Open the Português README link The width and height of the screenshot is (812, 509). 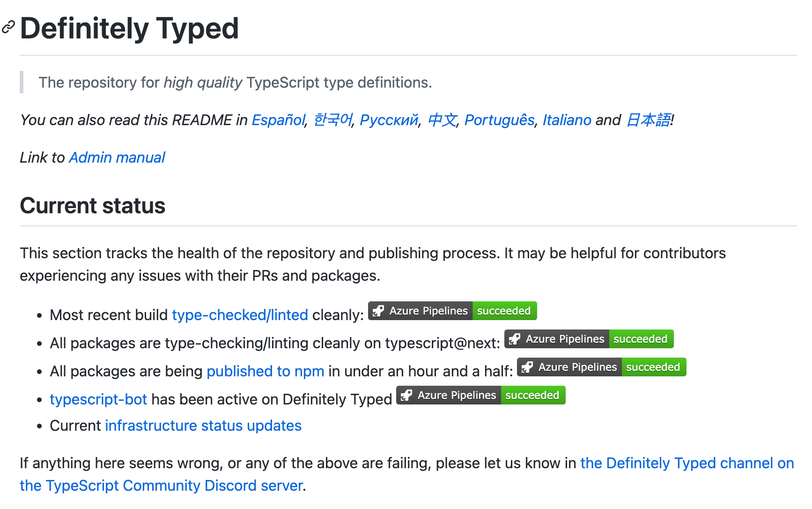coord(499,120)
